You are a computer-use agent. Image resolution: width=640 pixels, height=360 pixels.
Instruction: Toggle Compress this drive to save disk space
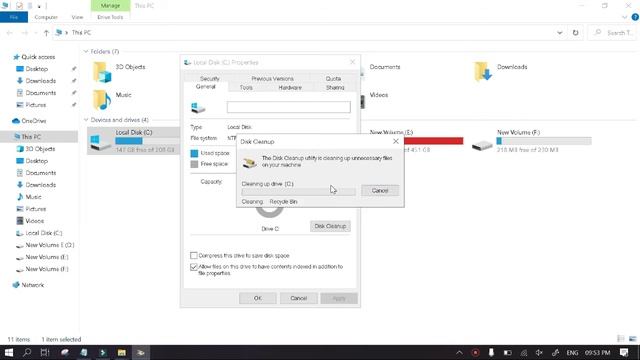click(194, 256)
